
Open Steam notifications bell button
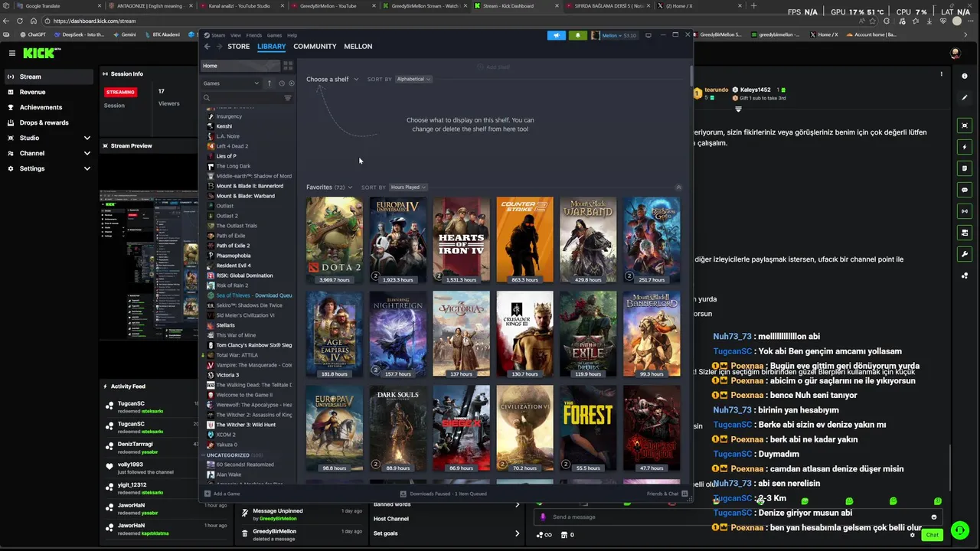coord(577,35)
